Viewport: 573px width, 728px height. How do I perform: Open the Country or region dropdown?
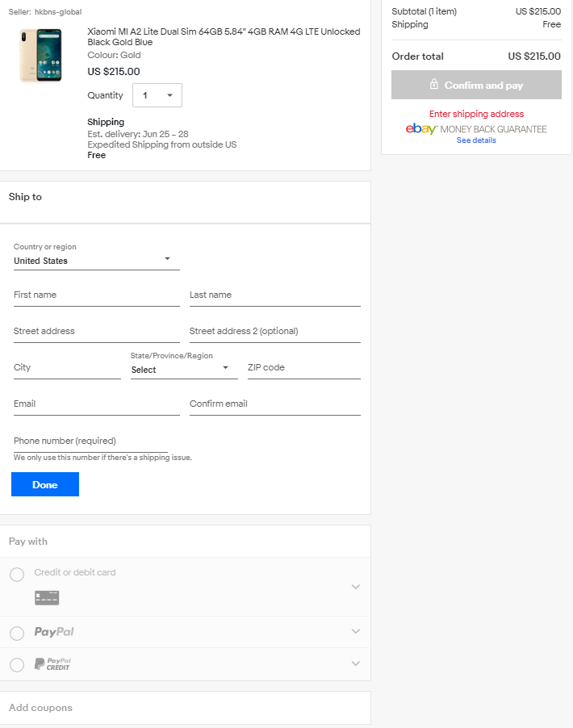96,261
